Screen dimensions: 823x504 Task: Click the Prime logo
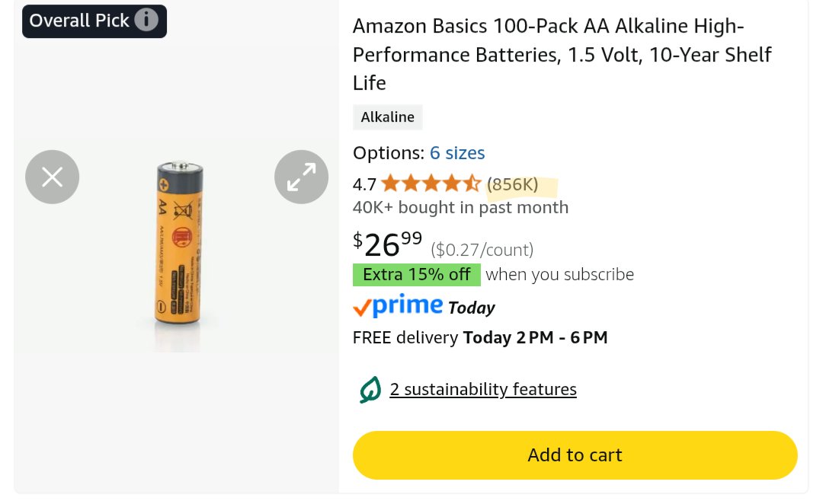pos(398,305)
